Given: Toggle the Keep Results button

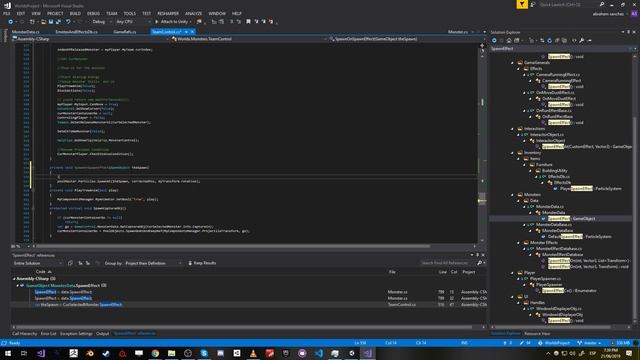Looking at the screenshot, I should (x=202, y=263).
